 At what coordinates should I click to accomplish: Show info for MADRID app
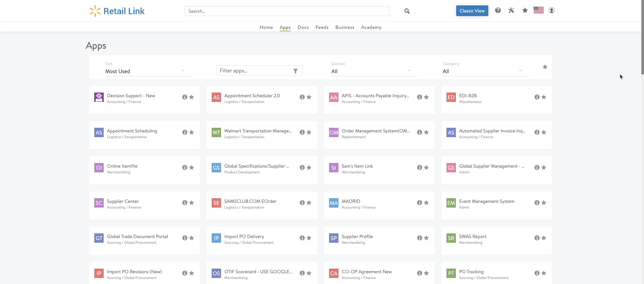[420, 203]
